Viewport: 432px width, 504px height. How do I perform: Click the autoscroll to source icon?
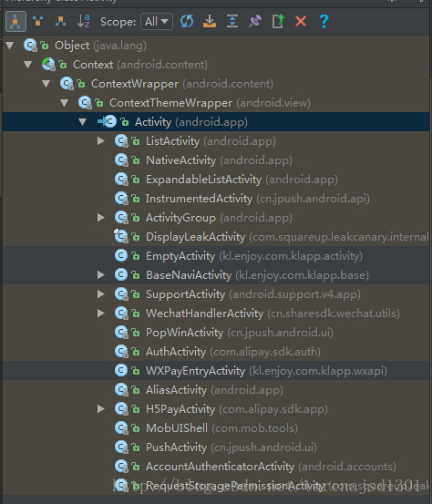coord(210,22)
